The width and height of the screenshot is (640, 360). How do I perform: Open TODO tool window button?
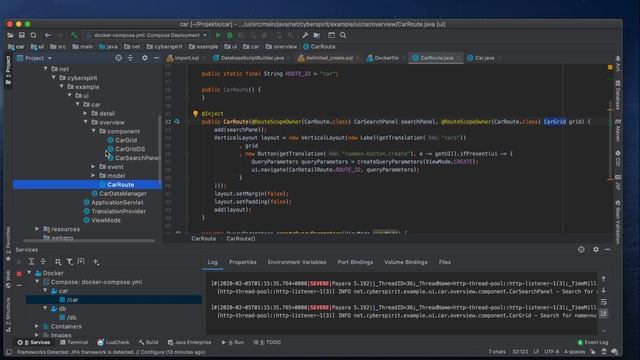tap(267, 342)
